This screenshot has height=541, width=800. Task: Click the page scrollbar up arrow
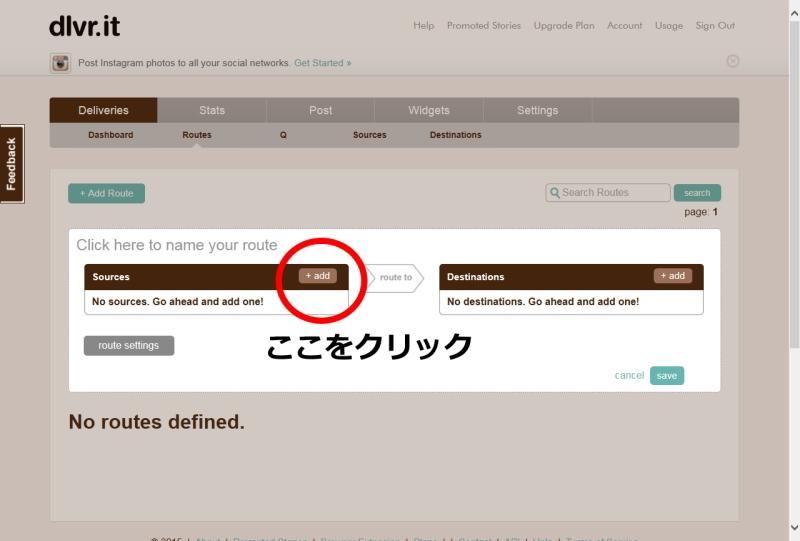coord(794,14)
